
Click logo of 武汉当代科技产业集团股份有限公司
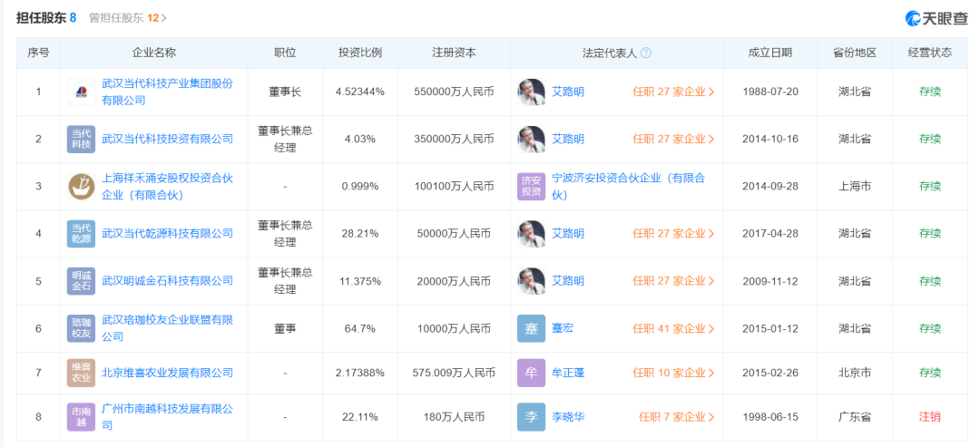81,92
